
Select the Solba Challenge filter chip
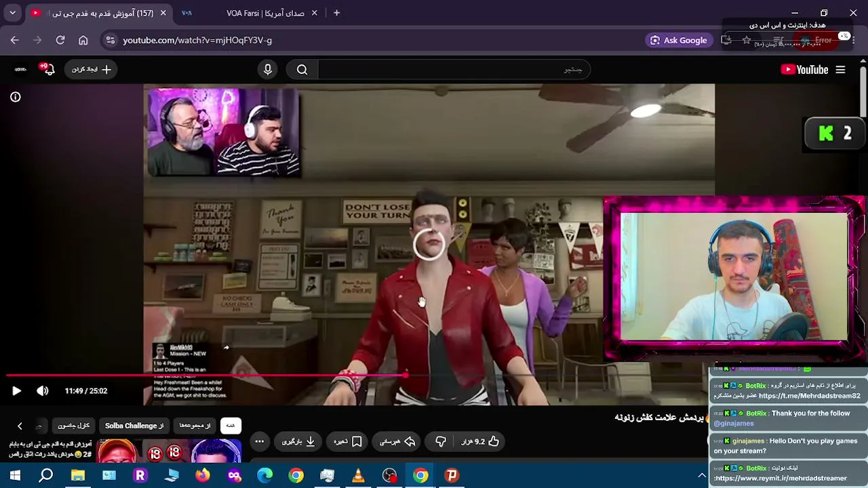point(134,426)
